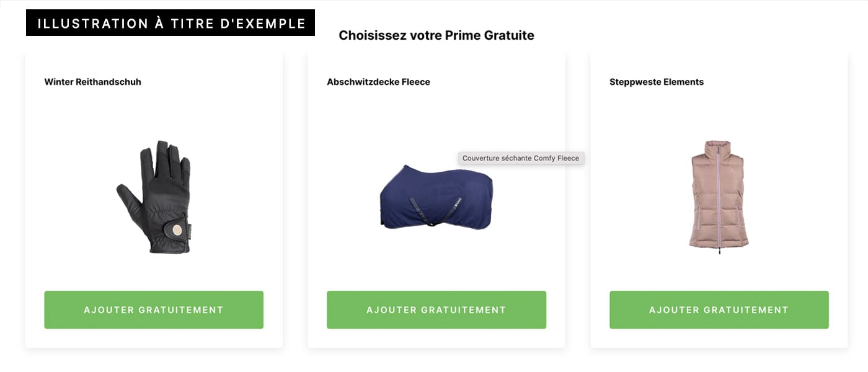
Task: Add the Abschwitzdecke Fleece for free
Action: (x=436, y=310)
